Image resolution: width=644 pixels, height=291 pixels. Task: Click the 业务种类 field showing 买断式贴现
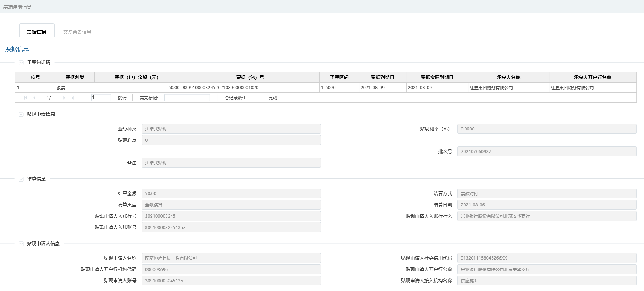tap(231, 129)
